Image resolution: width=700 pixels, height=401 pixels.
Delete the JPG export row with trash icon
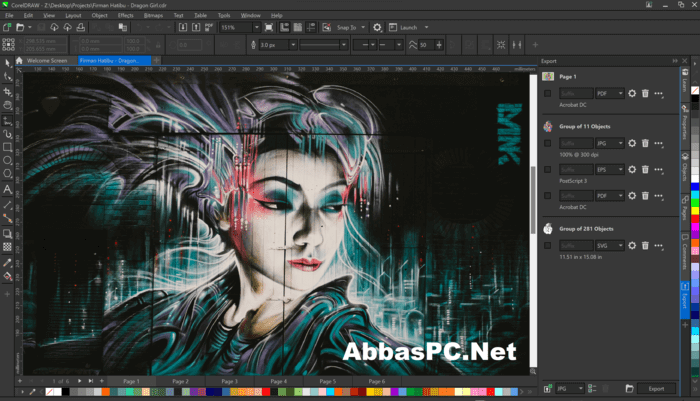point(645,143)
